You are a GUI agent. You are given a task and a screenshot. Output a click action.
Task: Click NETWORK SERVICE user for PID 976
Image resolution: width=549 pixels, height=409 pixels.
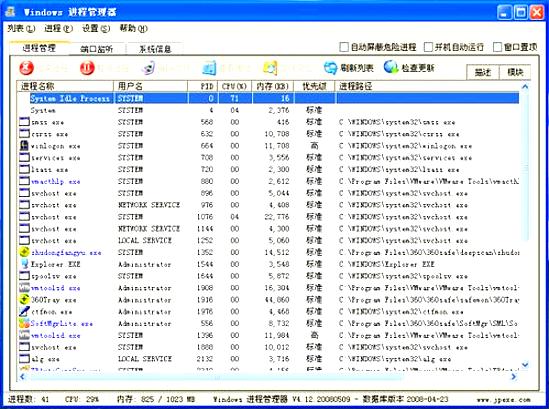pyautogui.click(x=149, y=205)
